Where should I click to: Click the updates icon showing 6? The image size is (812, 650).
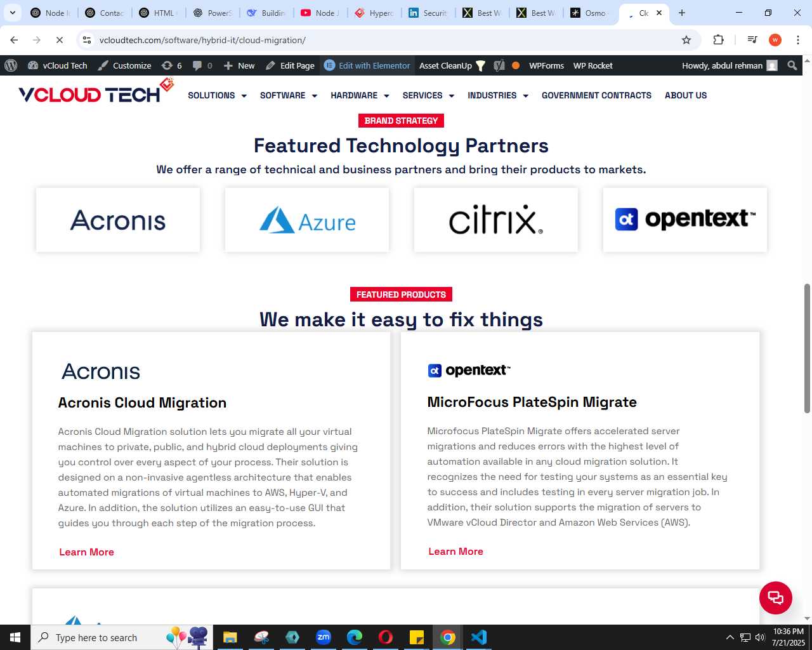[x=172, y=65]
